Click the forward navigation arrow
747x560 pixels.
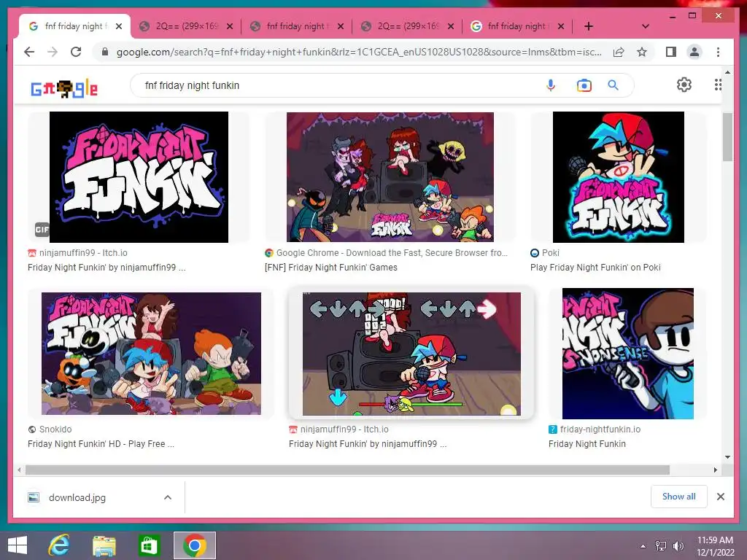click(x=53, y=52)
